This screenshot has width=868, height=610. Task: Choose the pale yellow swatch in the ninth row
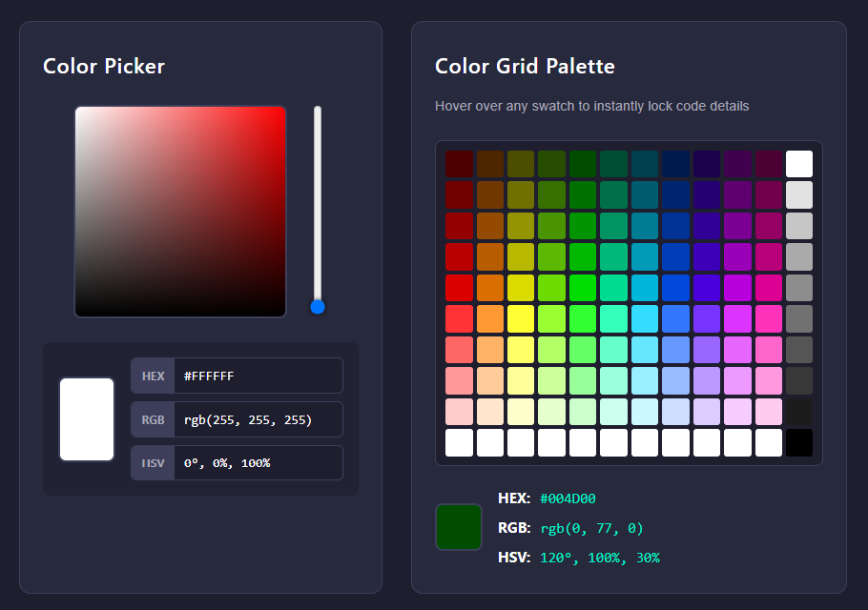point(521,412)
